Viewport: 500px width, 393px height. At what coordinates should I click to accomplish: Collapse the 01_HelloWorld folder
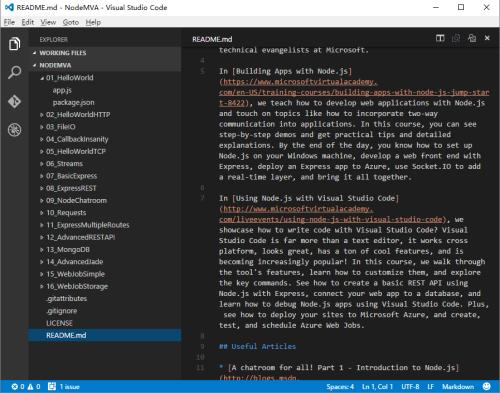click(x=105, y=78)
